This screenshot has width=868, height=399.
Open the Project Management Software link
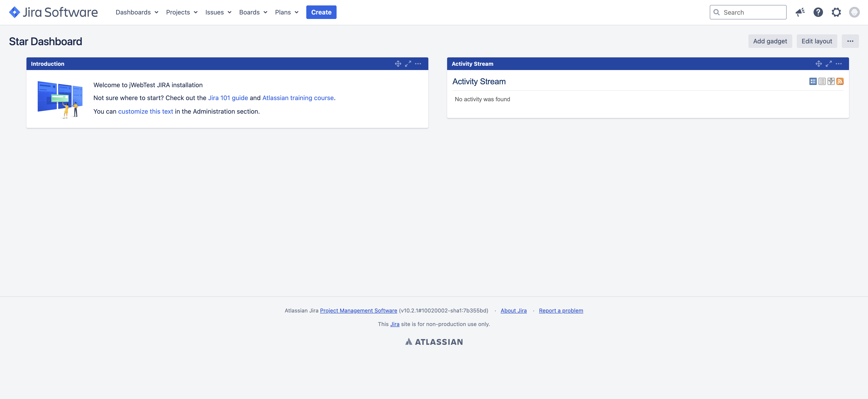coord(359,310)
